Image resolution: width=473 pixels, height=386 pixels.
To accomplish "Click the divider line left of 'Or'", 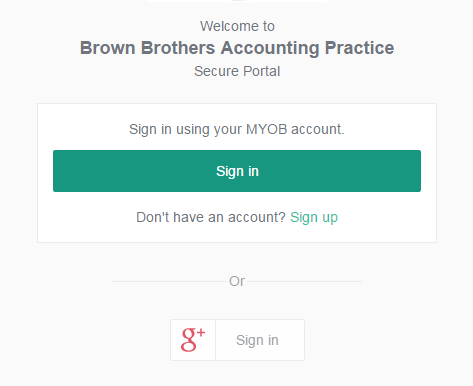I will click(x=169, y=281).
